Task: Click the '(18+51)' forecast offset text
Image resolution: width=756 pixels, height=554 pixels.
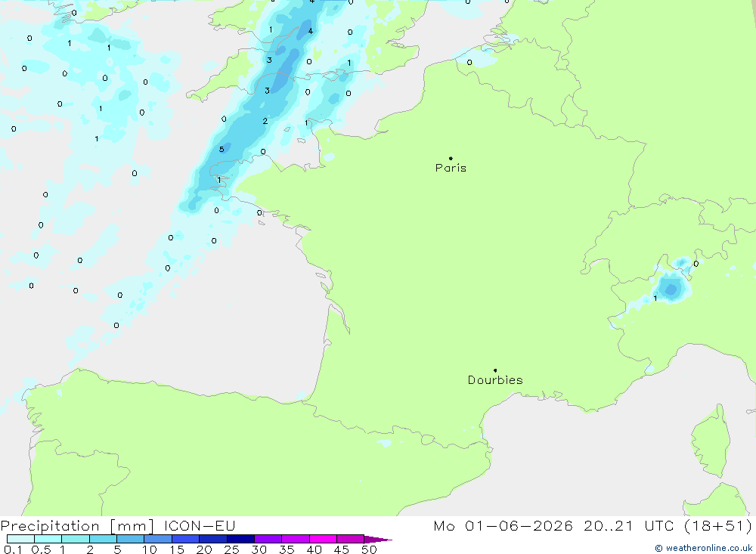Action: (x=718, y=525)
